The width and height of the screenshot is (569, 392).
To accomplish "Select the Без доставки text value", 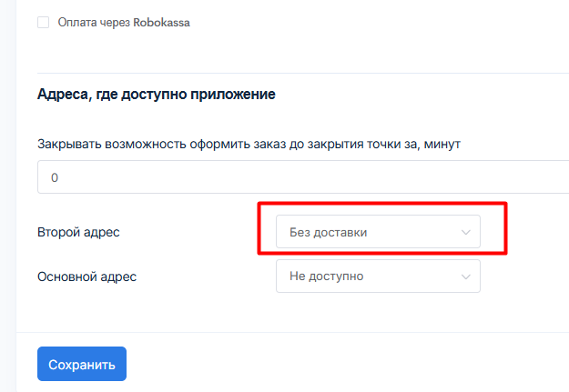I will pos(328,232).
